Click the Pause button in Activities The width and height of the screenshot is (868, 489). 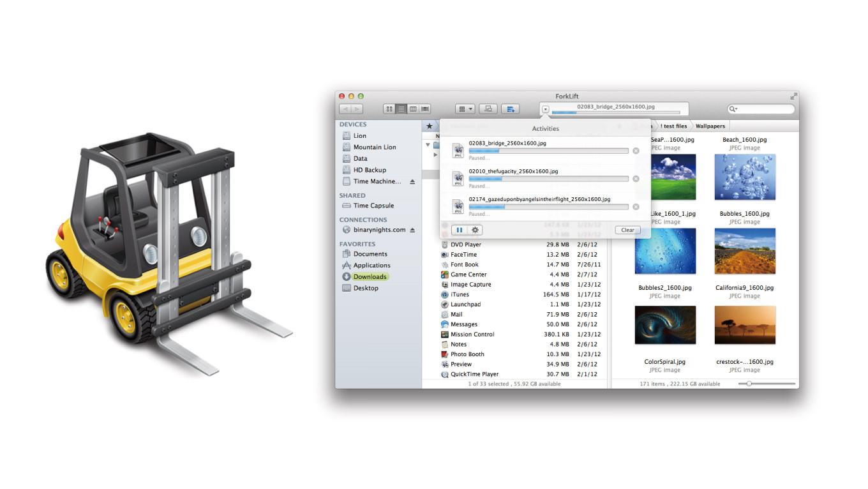460,230
